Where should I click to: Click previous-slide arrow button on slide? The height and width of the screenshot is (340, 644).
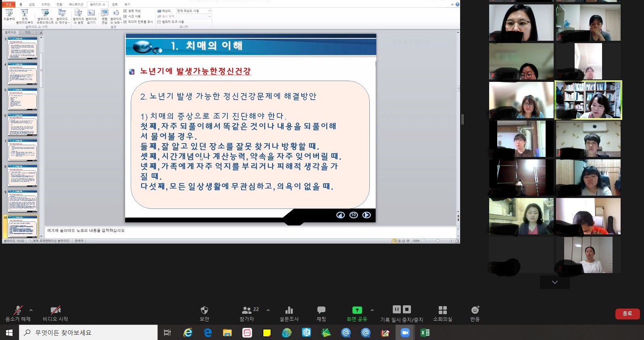pyautogui.click(x=341, y=215)
